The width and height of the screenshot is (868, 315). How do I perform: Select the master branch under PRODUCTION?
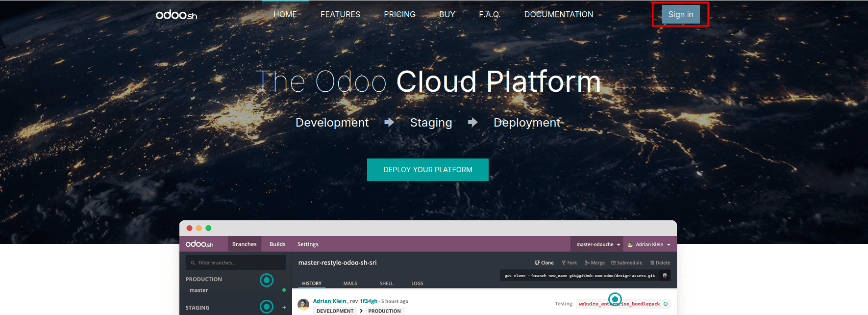point(198,290)
